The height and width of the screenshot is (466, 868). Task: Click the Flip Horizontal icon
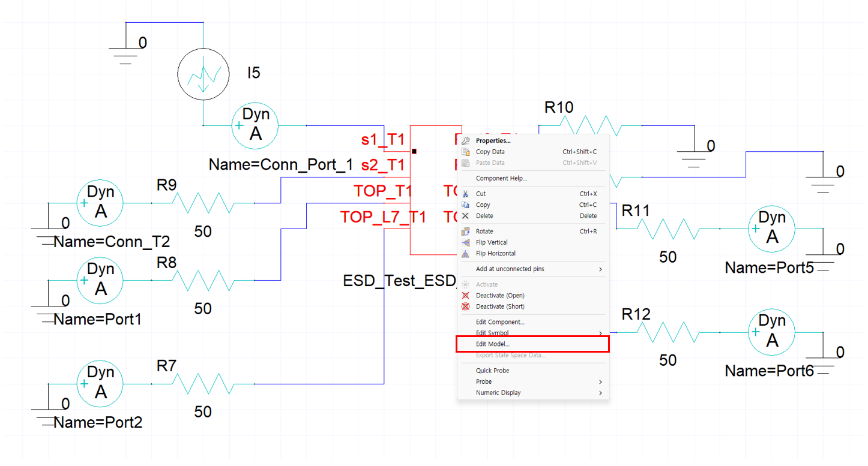click(465, 254)
